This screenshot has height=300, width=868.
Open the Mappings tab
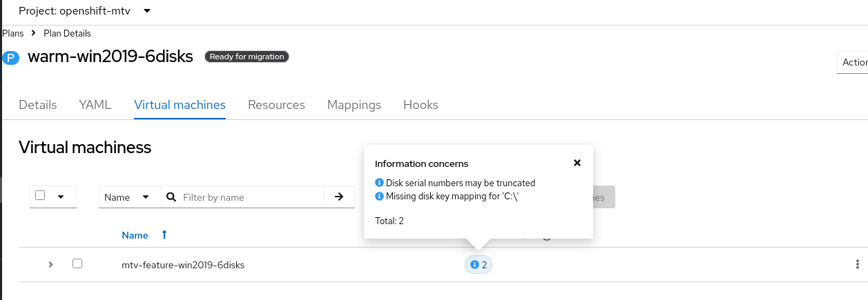[x=354, y=105]
